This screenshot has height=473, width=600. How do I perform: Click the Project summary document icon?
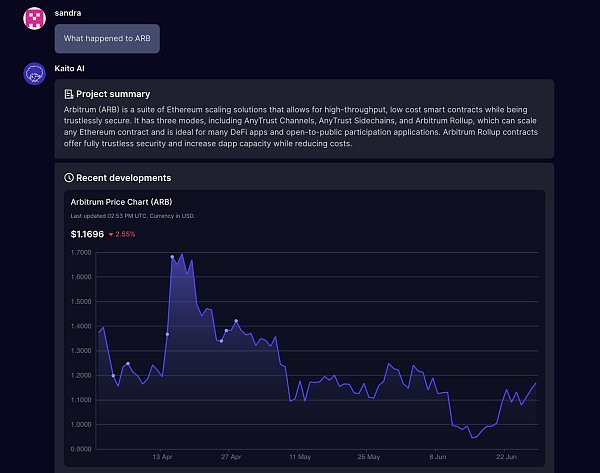[x=69, y=94]
